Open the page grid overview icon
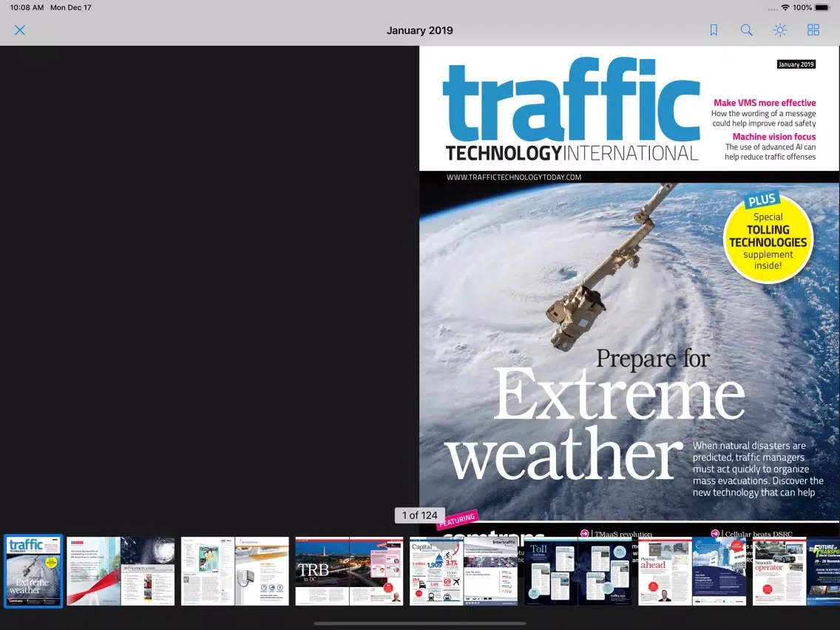This screenshot has height=630, width=840. point(813,30)
